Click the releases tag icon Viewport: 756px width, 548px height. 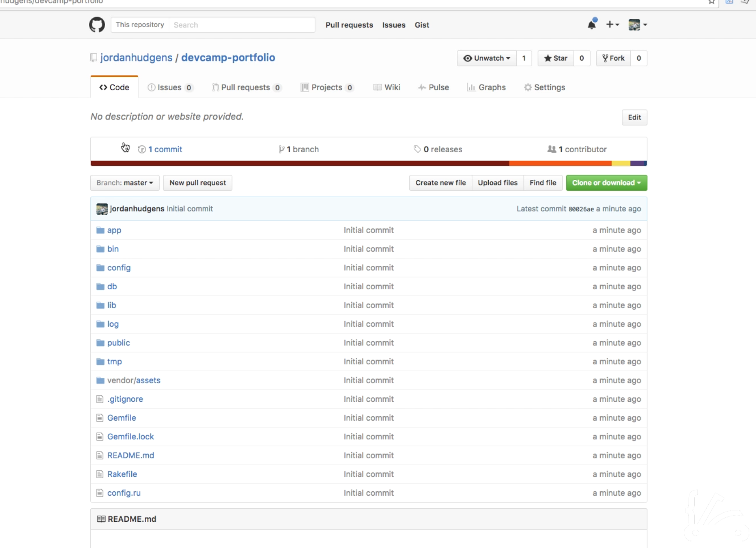(x=417, y=149)
